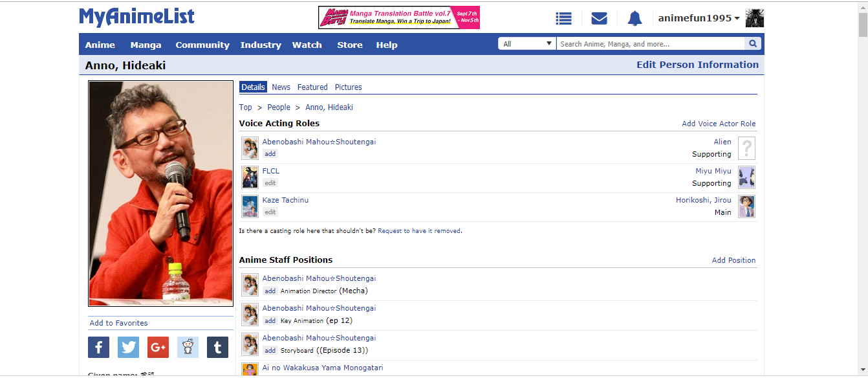Open the Community menu
This screenshot has width=868, height=378.
pos(202,45)
